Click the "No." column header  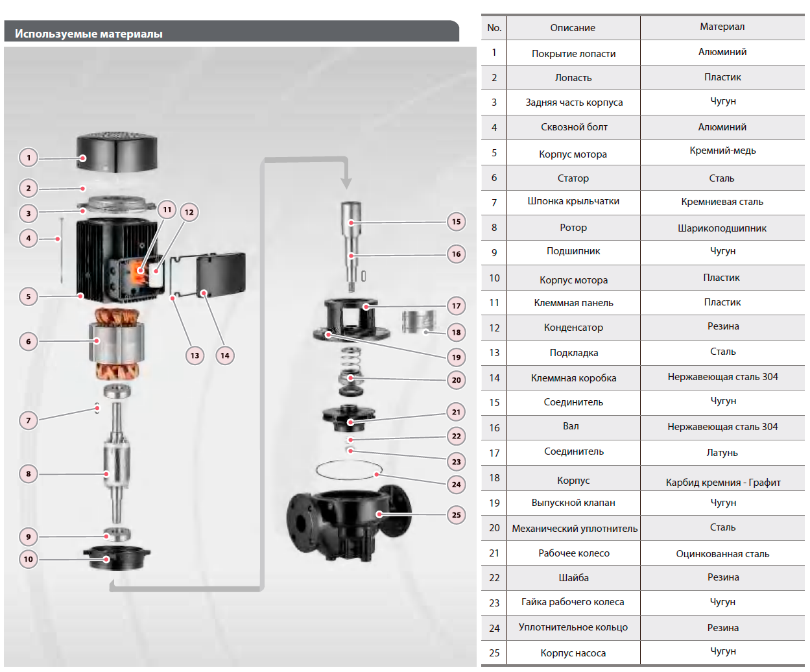pyautogui.click(x=494, y=28)
